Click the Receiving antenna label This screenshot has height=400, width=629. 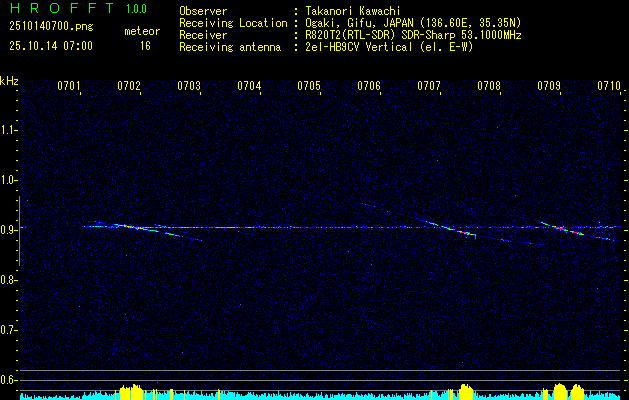pyautogui.click(x=230, y=47)
